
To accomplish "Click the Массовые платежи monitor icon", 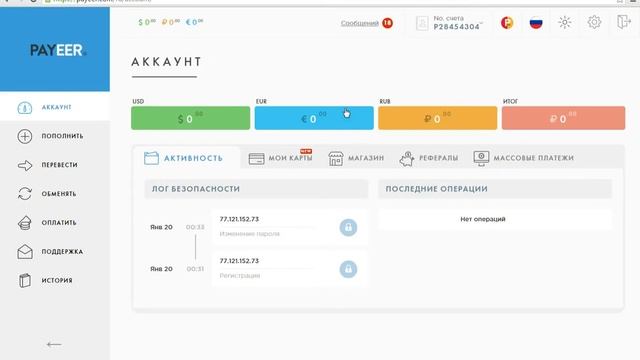I will (x=481, y=158).
